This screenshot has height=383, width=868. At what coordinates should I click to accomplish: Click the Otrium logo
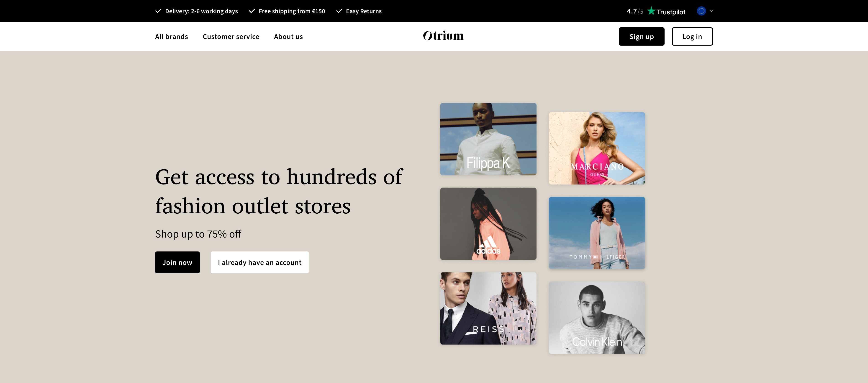point(443,36)
